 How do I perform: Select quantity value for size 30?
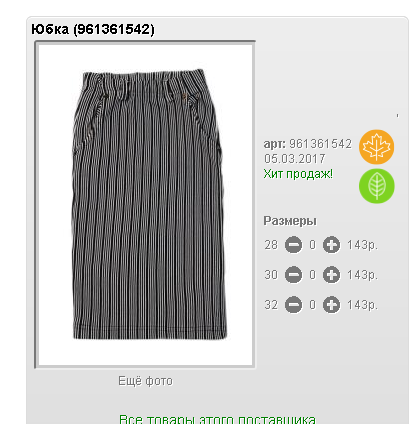[x=312, y=275]
